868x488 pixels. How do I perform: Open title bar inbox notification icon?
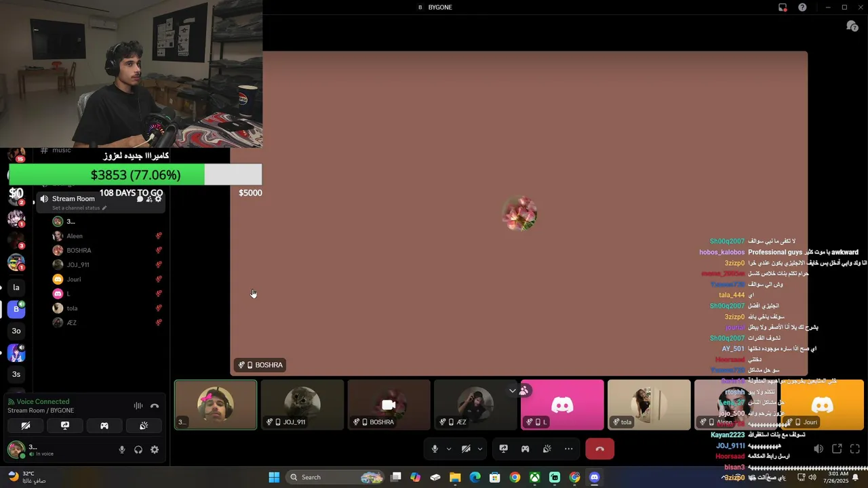(783, 7)
